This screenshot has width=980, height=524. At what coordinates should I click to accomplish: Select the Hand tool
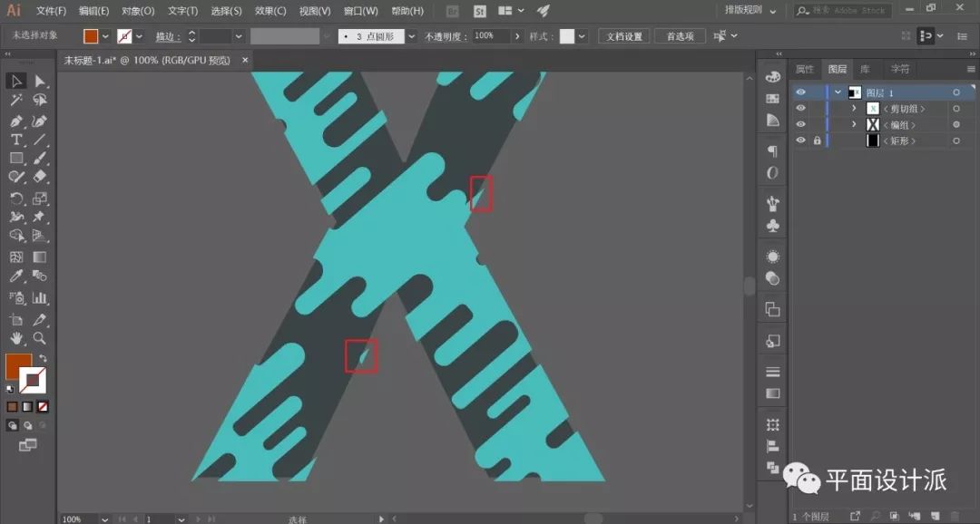click(x=16, y=338)
